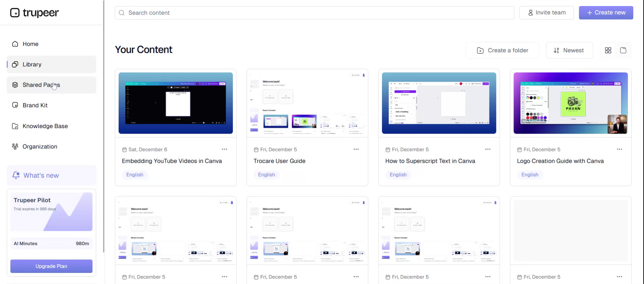644x284 pixels.
Task: Click English tag on Logo Creation card
Action: click(x=530, y=175)
